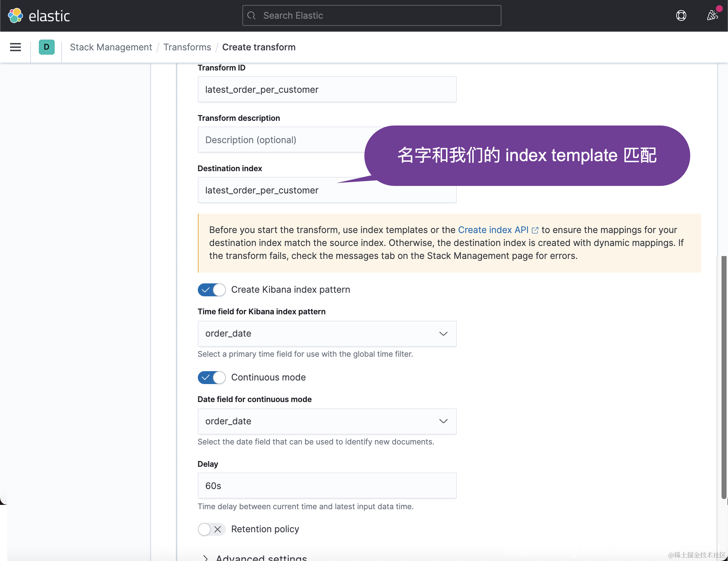Image resolution: width=728 pixels, height=561 pixels.
Task: Click the Transform ID input field
Action: point(327,90)
